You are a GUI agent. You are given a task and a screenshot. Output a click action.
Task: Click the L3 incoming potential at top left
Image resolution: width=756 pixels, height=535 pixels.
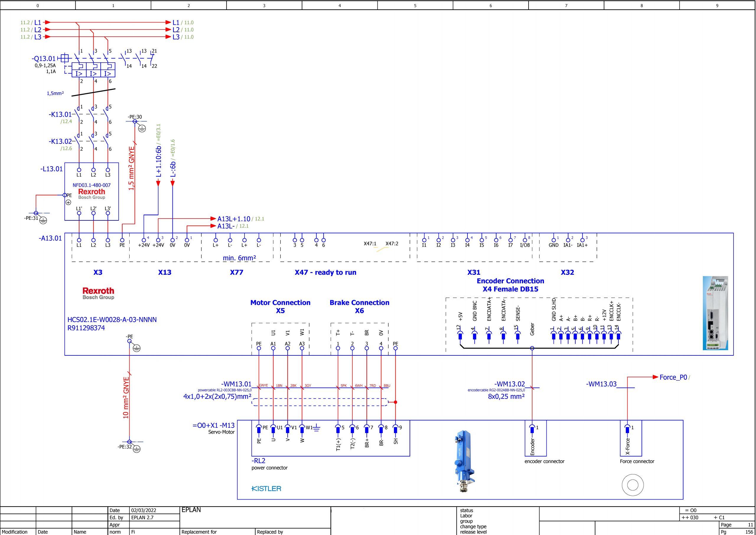coord(38,37)
